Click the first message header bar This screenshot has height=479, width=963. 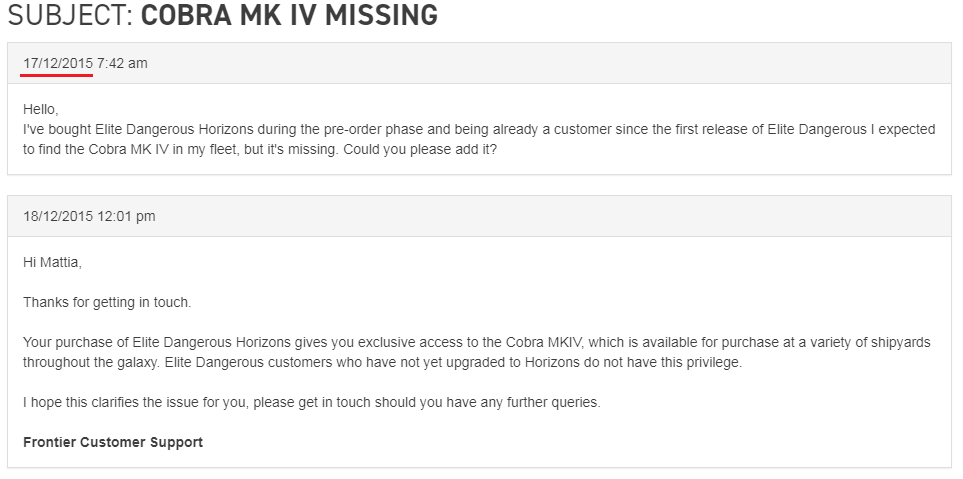(480, 63)
